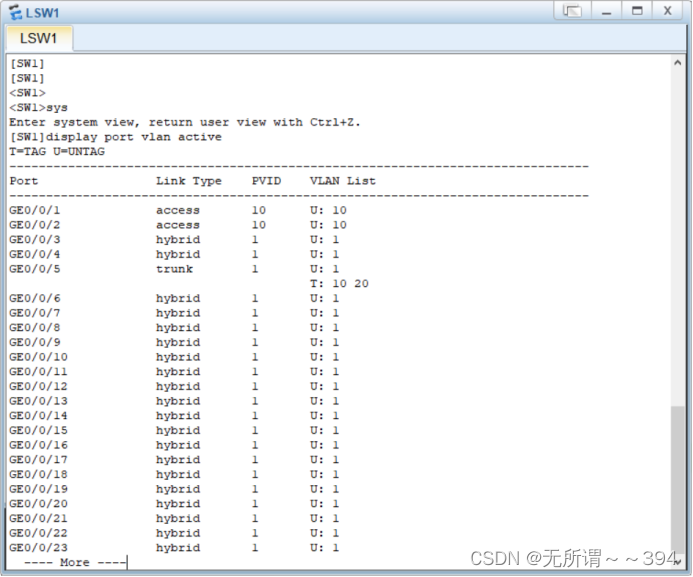Click the 'Link Type' column header
Screen dimensions: 693x577
tap(189, 181)
